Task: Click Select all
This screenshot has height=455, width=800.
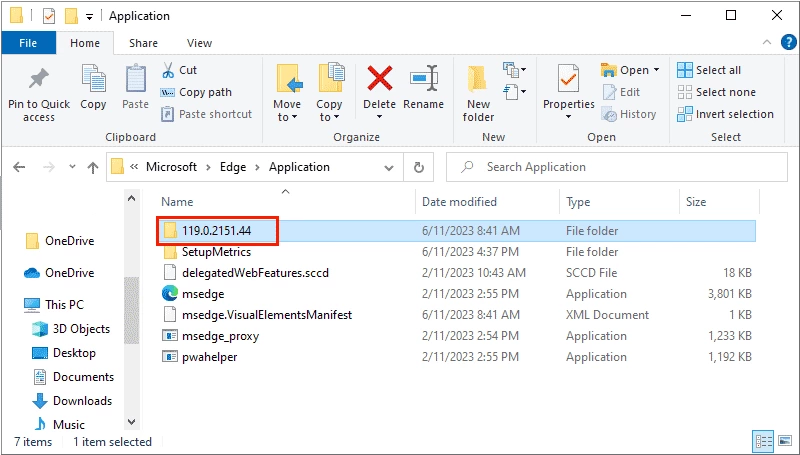Action: pos(709,70)
